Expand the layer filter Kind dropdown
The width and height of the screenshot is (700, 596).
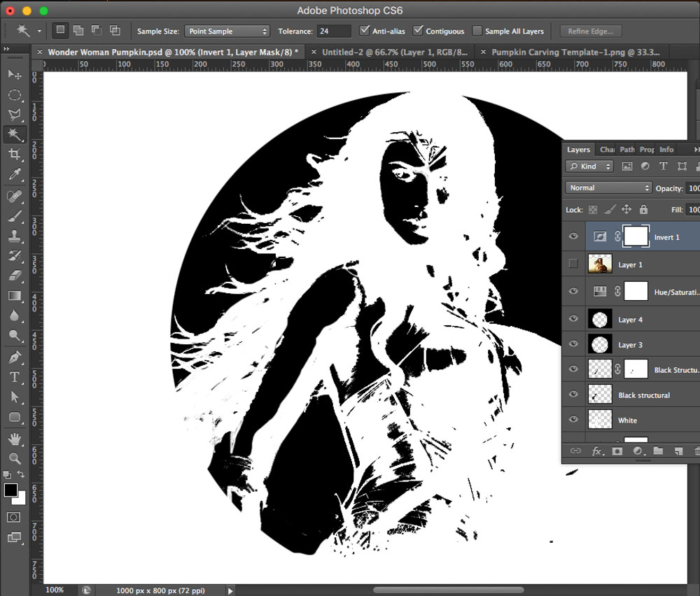[589, 166]
